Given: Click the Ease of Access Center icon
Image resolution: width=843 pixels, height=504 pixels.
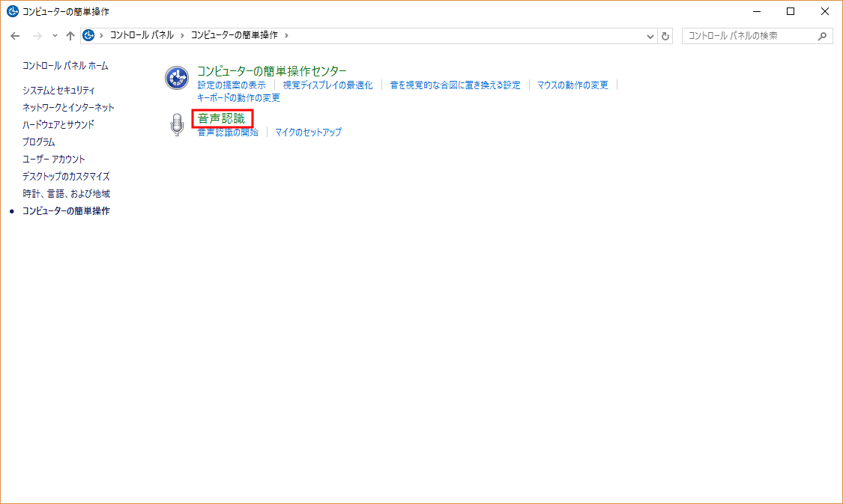Looking at the screenshot, I should tap(176, 78).
